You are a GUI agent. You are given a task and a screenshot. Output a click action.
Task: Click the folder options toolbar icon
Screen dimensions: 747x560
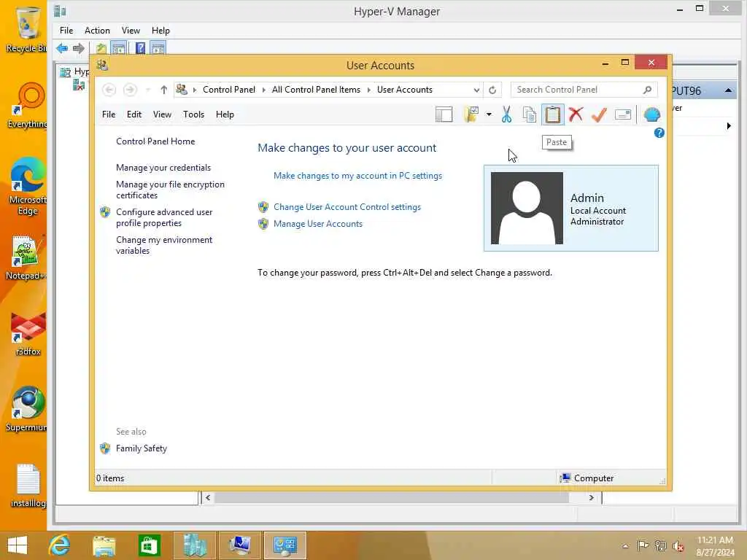[471, 114]
